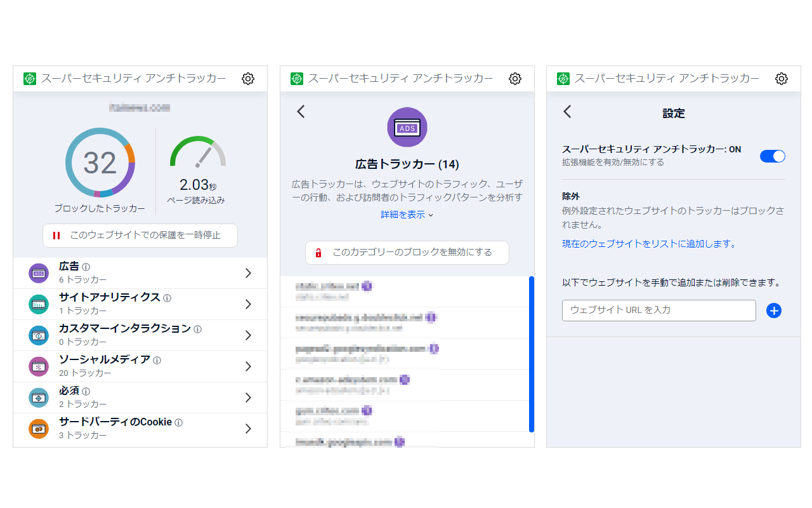812x508 pixels.
Task: Go back with the arrow in the 広告トラッカー panel
Action: tap(301, 111)
